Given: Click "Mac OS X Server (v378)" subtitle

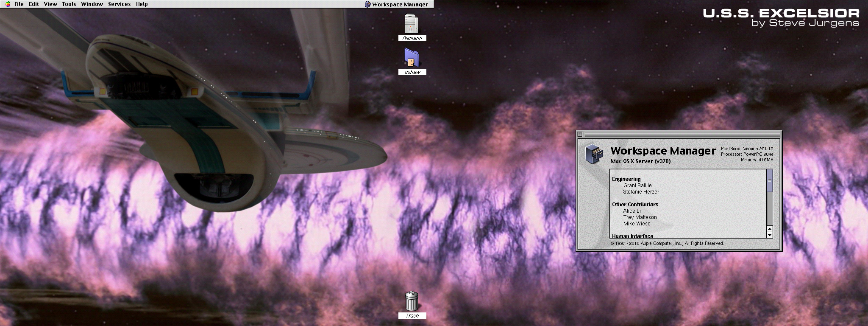Looking at the screenshot, I should pyautogui.click(x=640, y=161).
